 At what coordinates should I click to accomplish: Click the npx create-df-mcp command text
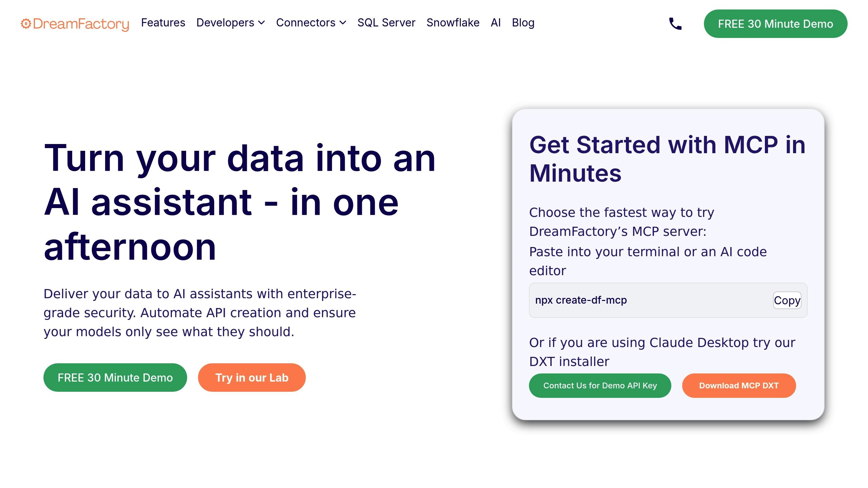pos(581,300)
